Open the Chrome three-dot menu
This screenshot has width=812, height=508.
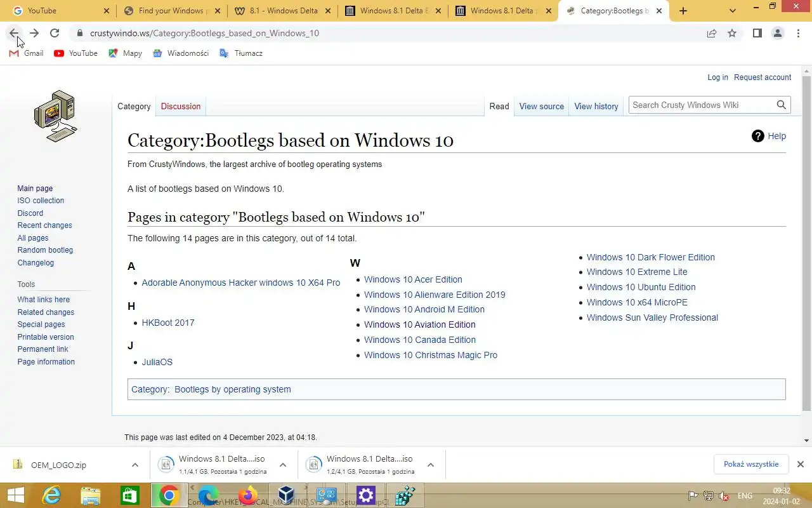point(798,33)
